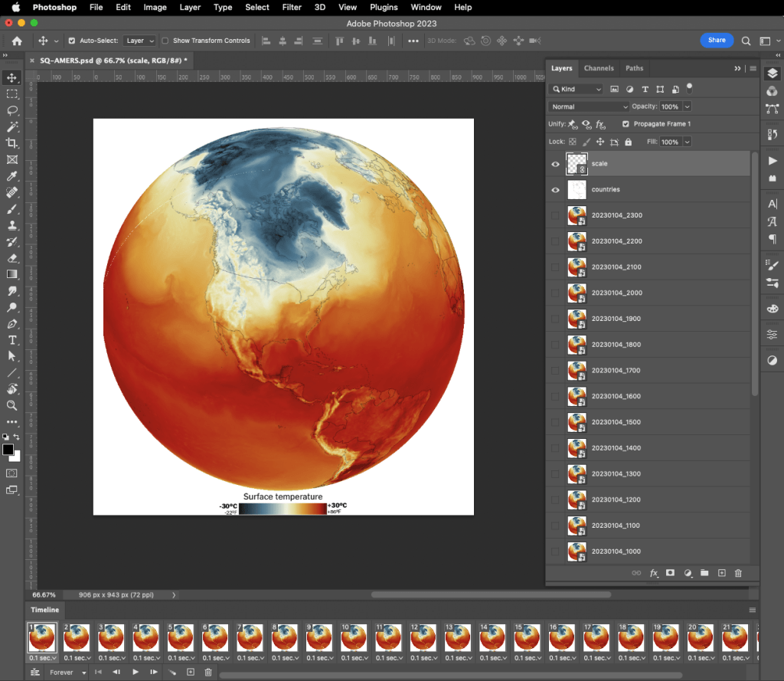Click the Play animation button in Timeline
Image resolution: width=784 pixels, height=681 pixels.
tap(136, 673)
